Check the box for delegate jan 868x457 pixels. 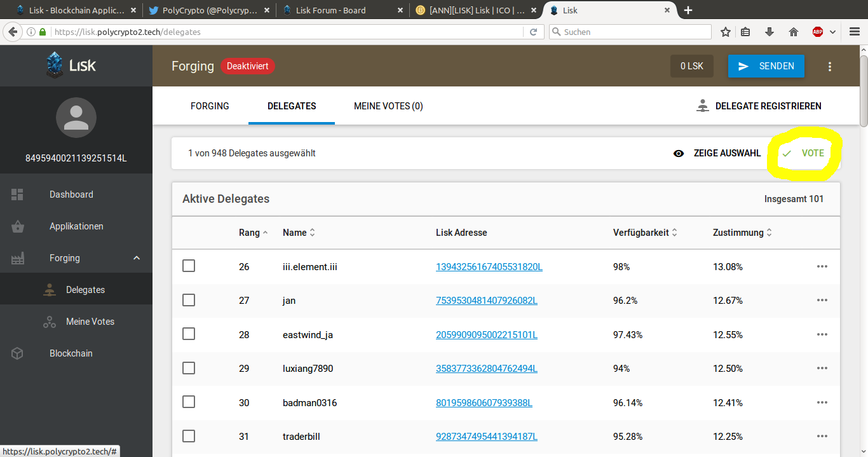point(189,300)
